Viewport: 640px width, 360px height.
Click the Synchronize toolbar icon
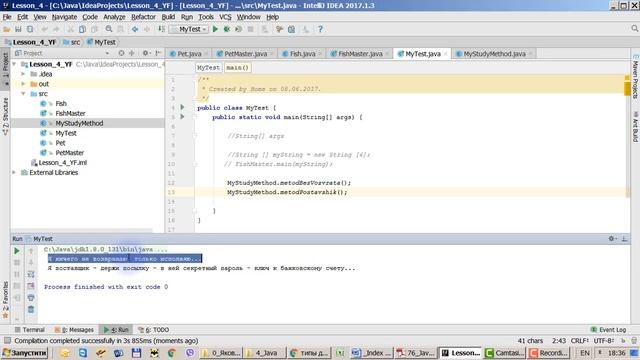click(x=30, y=29)
